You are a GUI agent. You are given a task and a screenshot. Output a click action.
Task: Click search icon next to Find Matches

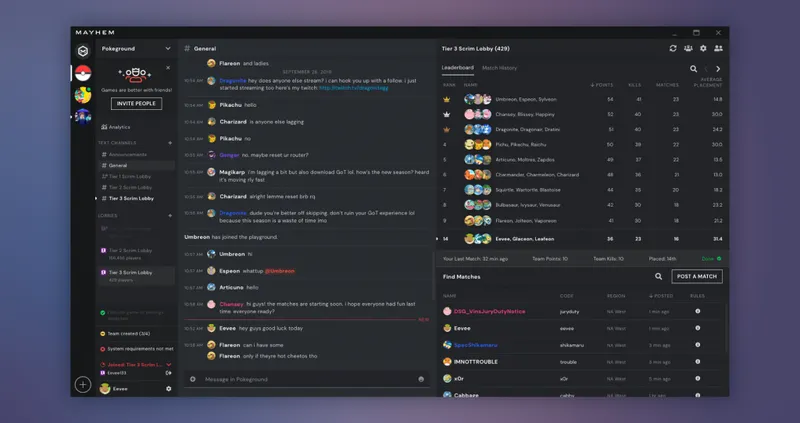658,276
